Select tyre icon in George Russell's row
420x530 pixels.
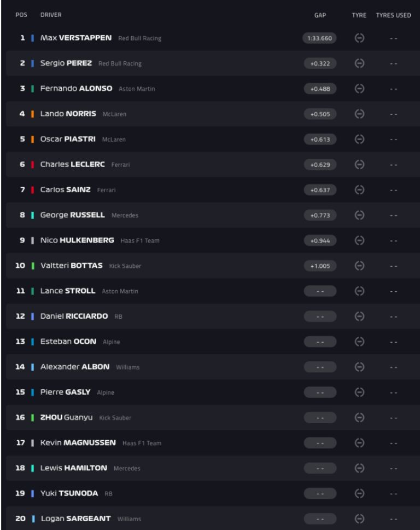pyautogui.click(x=359, y=215)
